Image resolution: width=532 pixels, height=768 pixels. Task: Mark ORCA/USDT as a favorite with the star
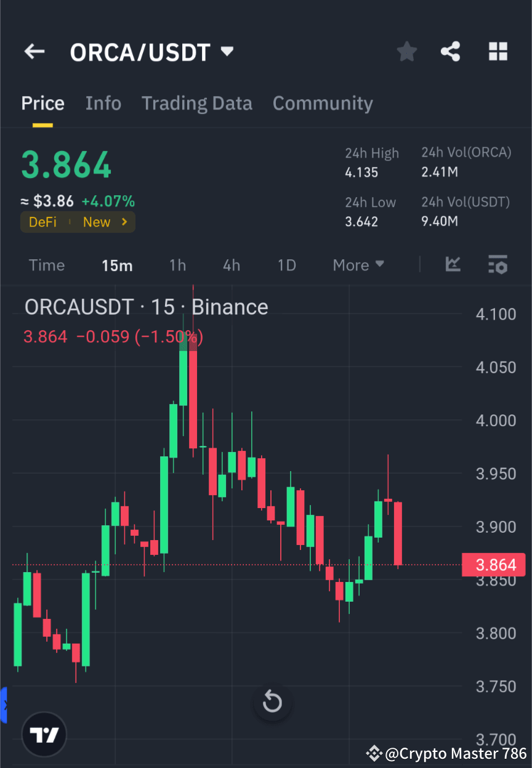[x=406, y=52]
